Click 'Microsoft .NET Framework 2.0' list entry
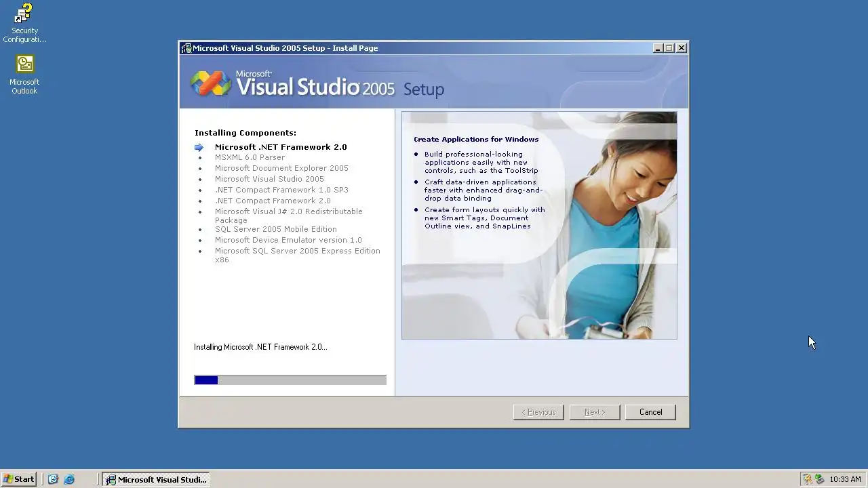Viewport: 868px width, 488px height. pyautogui.click(x=281, y=147)
